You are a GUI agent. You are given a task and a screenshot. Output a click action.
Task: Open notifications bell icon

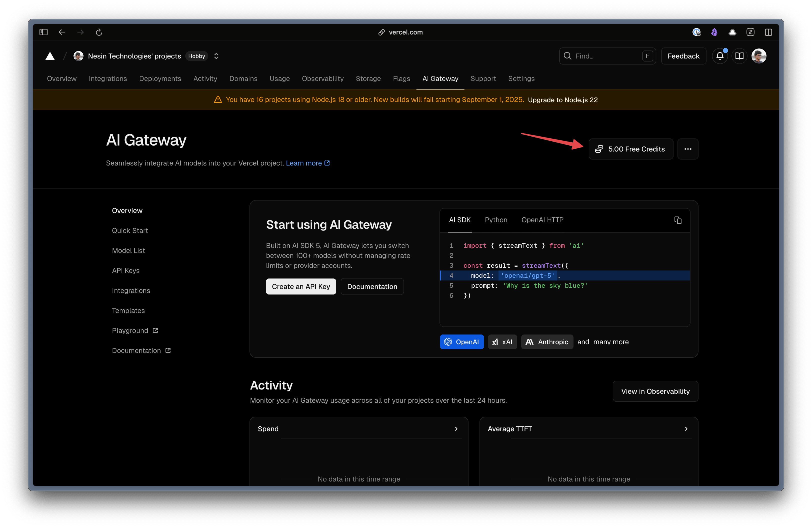click(720, 56)
